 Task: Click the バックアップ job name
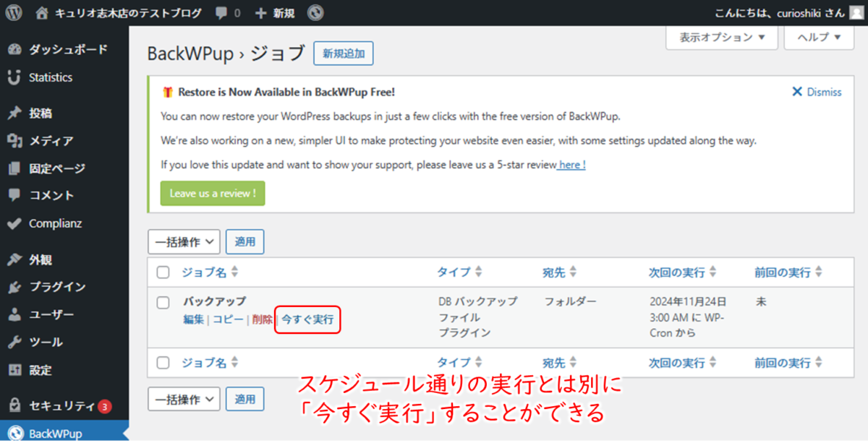click(214, 301)
